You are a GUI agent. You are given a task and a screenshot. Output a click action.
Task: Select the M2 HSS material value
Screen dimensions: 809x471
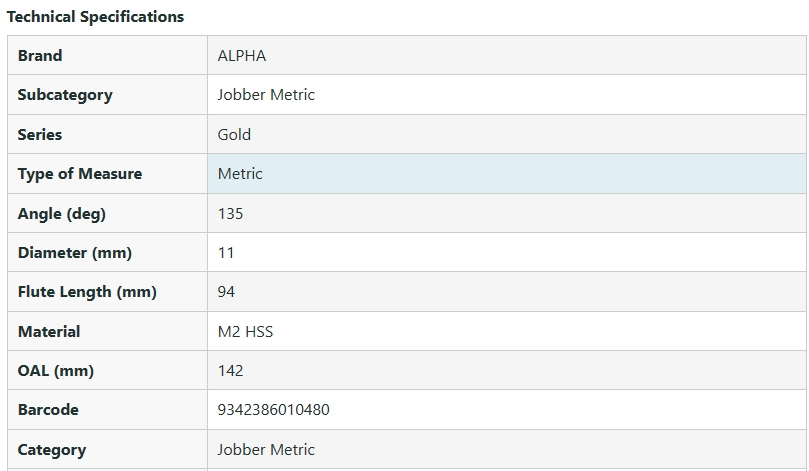(245, 331)
